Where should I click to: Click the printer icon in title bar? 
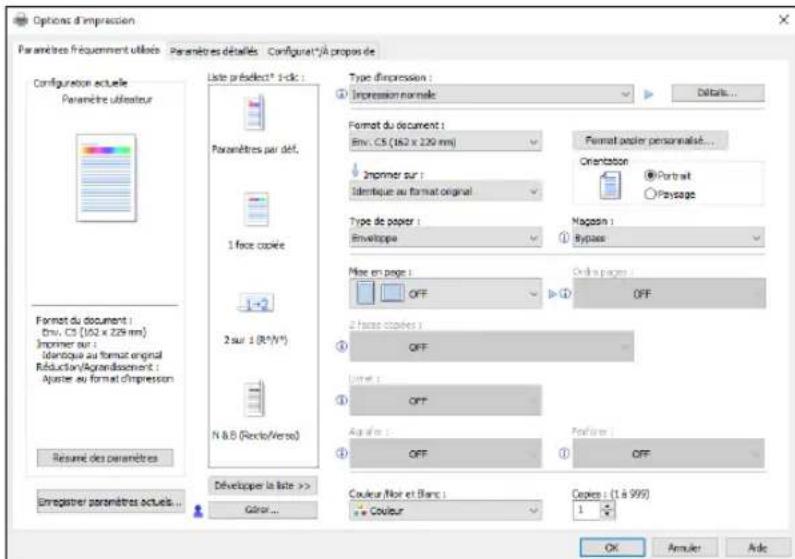coord(21,20)
